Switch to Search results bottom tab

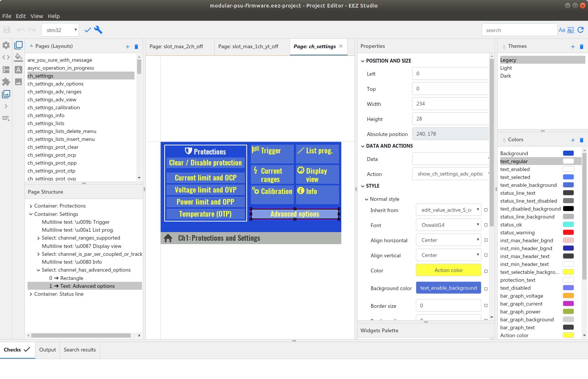[x=80, y=350]
